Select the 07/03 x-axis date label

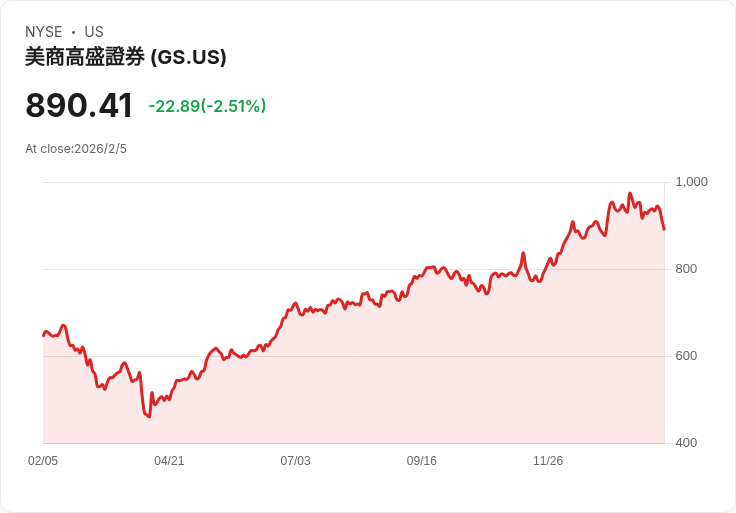pyautogui.click(x=295, y=461)
